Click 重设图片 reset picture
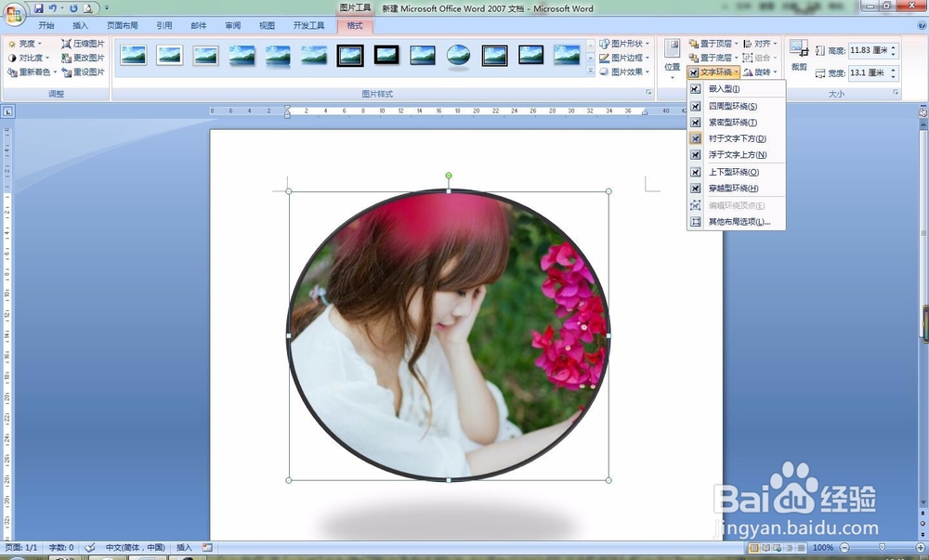This screenshot has height=560, width=929. coord(83,72)
